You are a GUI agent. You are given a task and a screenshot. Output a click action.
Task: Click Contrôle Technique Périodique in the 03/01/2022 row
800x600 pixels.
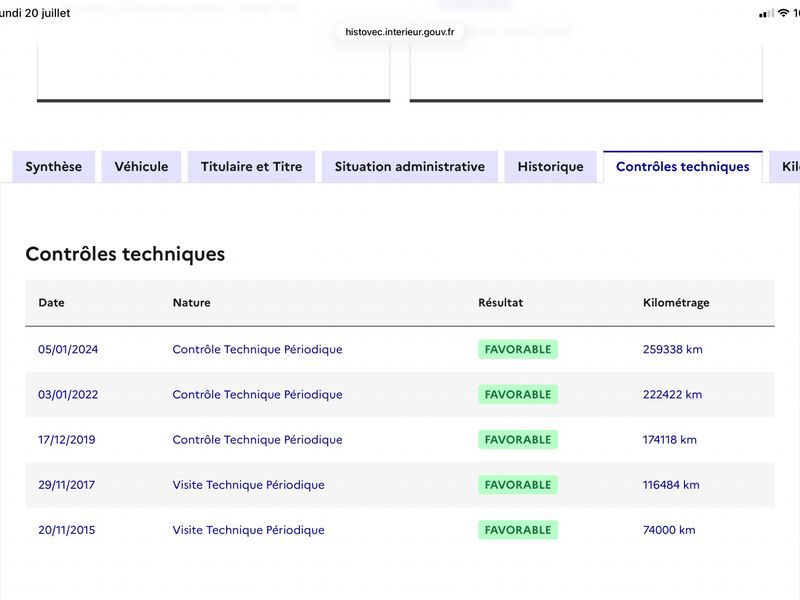[257, 394]
